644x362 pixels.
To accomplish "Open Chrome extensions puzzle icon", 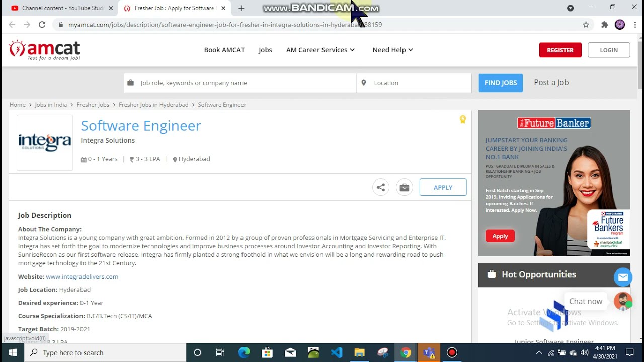I will point(604,24).
